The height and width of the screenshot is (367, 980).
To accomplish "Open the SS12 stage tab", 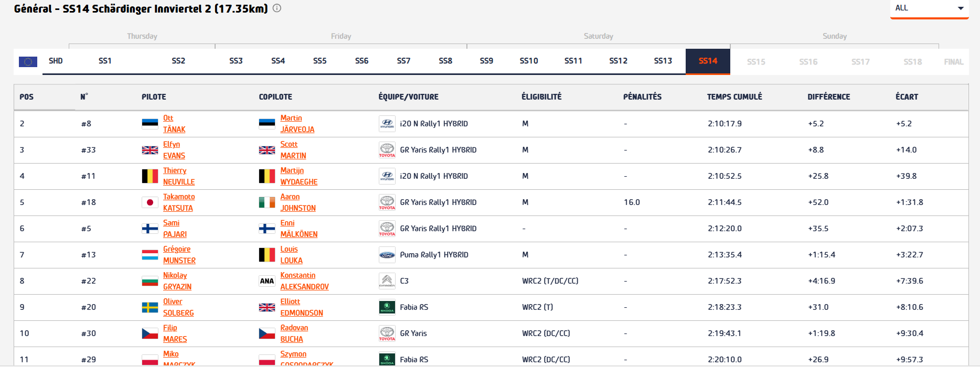I will pos(619,61).
